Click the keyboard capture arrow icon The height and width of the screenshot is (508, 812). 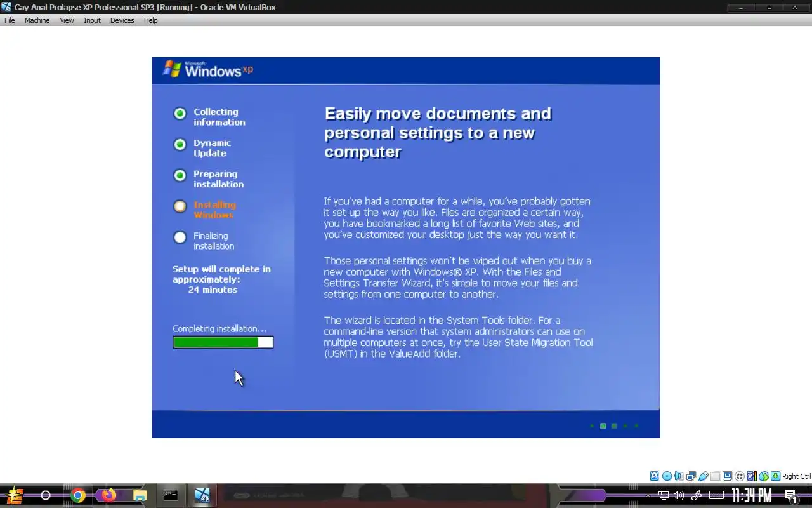(x=775, y=476)
